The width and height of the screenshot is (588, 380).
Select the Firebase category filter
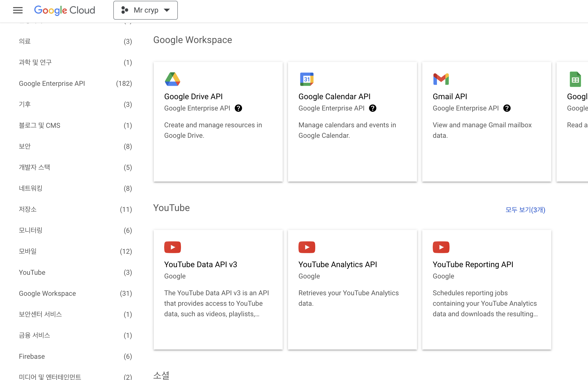pyautogui.click(x=32, y=356)
